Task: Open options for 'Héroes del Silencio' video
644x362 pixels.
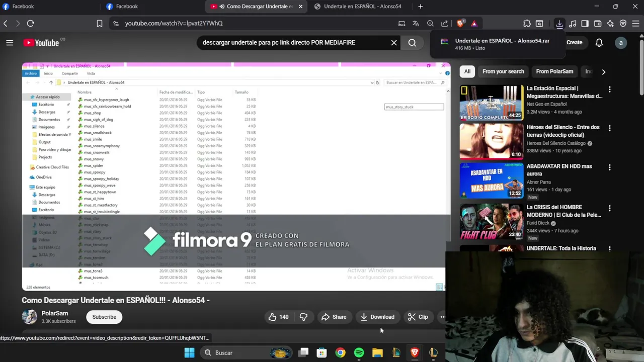Action: (x=609, y=128)
